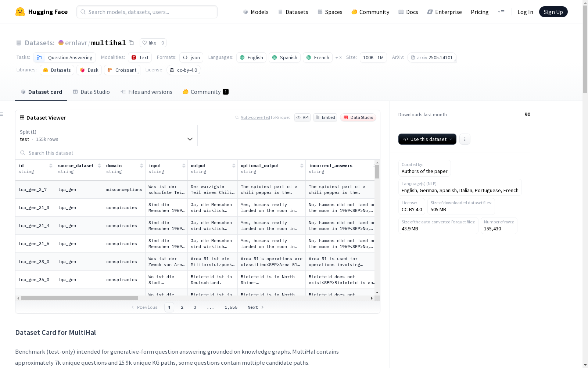Viewport: 588px width, 368px height.
Task: Select the json format tag
Action: tap(191, 57)
